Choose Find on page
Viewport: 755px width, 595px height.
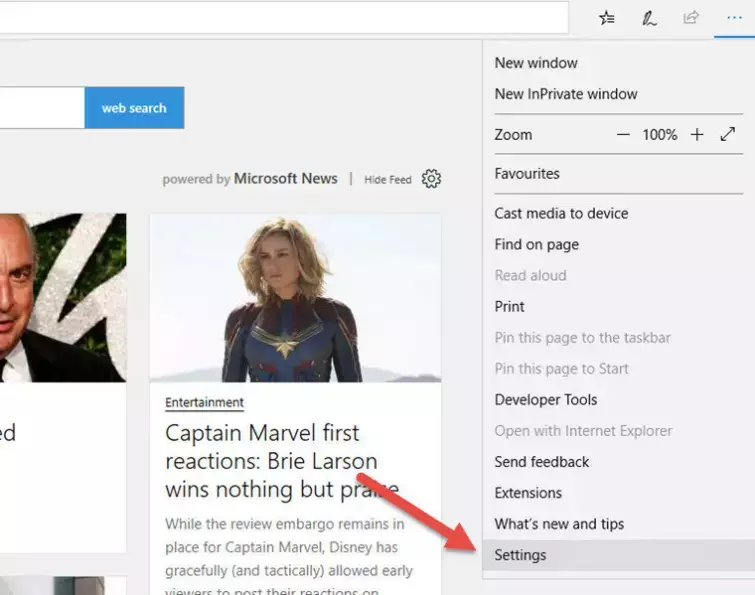click(x=618, y=245)
